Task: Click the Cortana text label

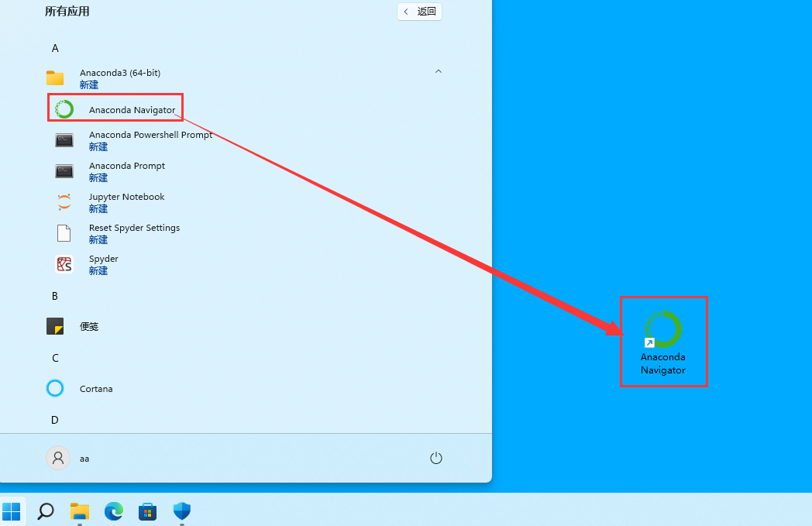Action: [x=96, y=389]
